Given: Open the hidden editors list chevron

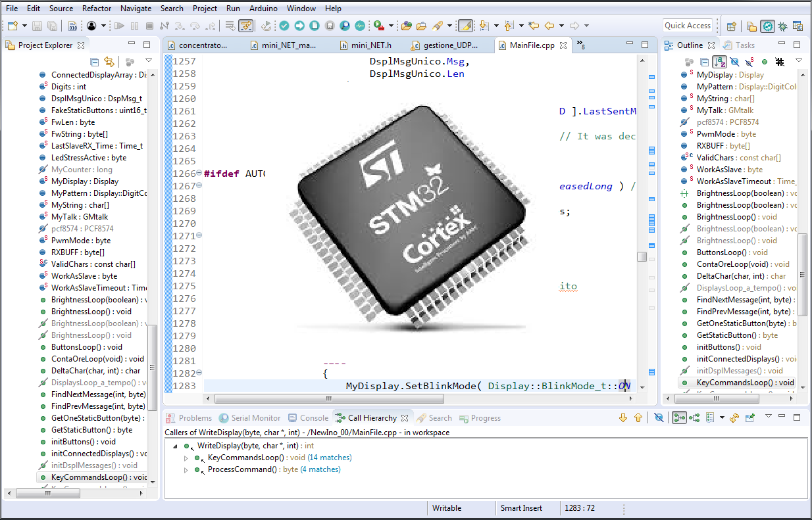Looking at the screenshot, I should (x=581, y=45).
